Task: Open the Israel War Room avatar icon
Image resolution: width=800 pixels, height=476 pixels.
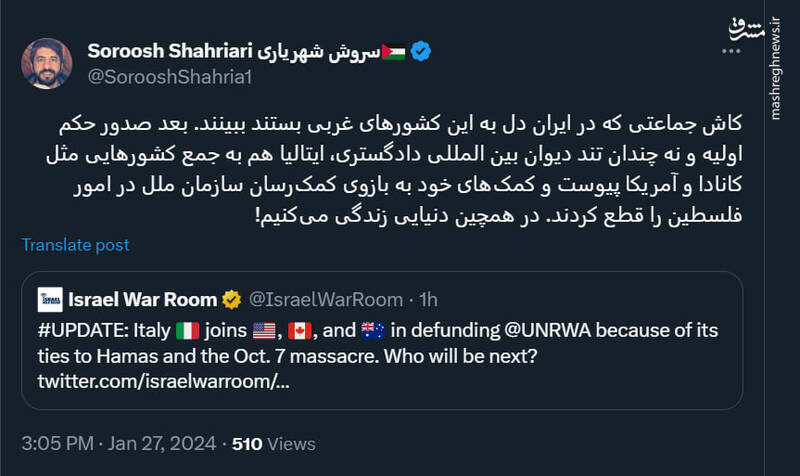Action: tap(50, 299)
